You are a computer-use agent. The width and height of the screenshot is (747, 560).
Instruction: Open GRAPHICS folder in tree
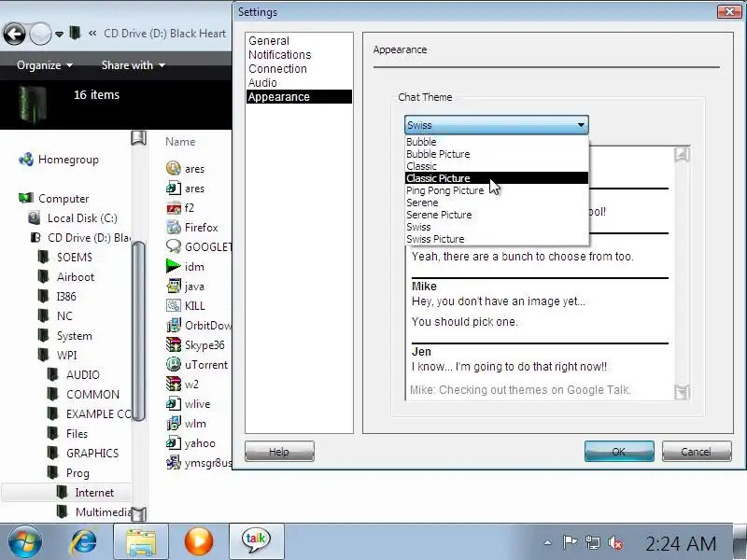[x=92, y=454]
